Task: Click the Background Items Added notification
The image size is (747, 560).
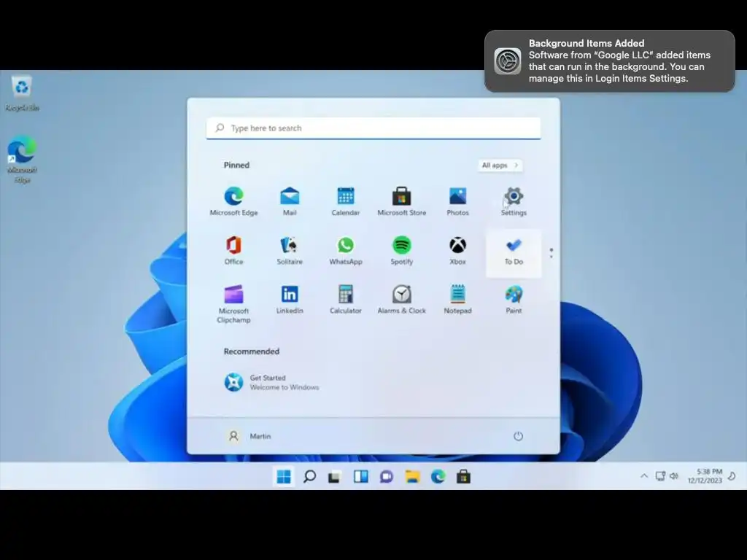Action: pos(610,61)
